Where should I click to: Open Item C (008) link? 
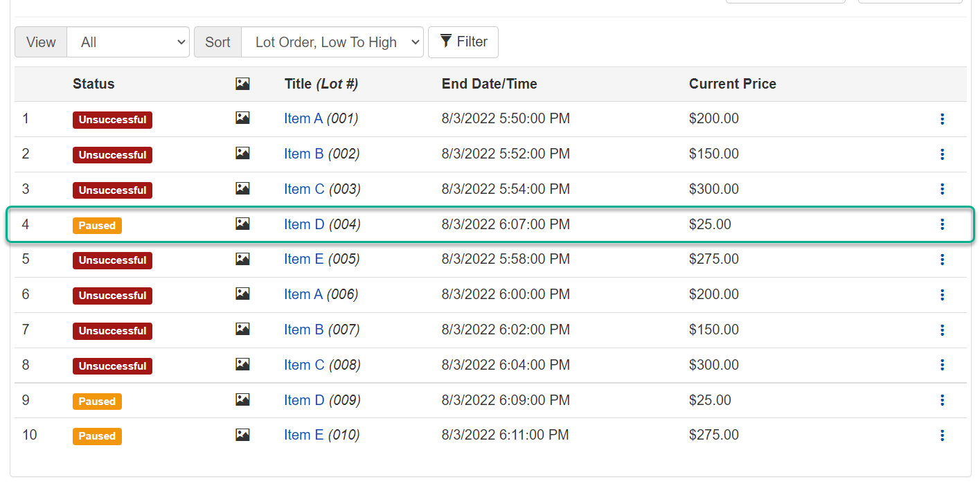tap(304, 365)
